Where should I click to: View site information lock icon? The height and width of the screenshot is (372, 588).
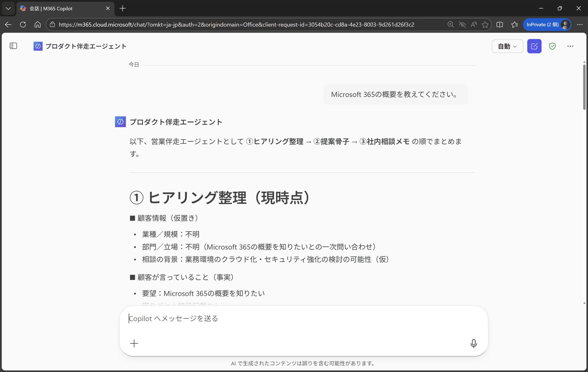(x=52, y=24)
